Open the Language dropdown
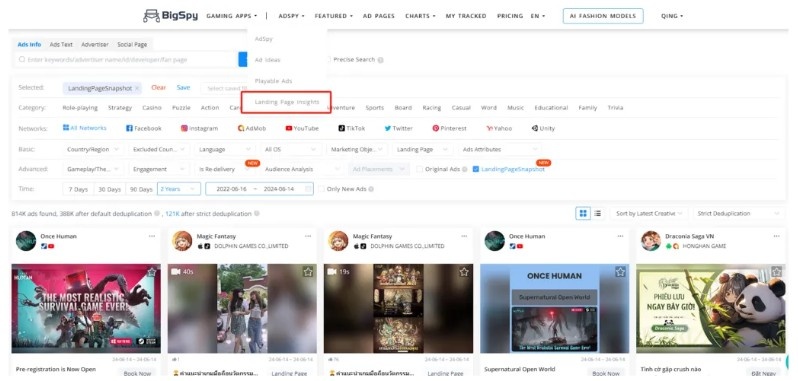 click(x=225, y=150)
